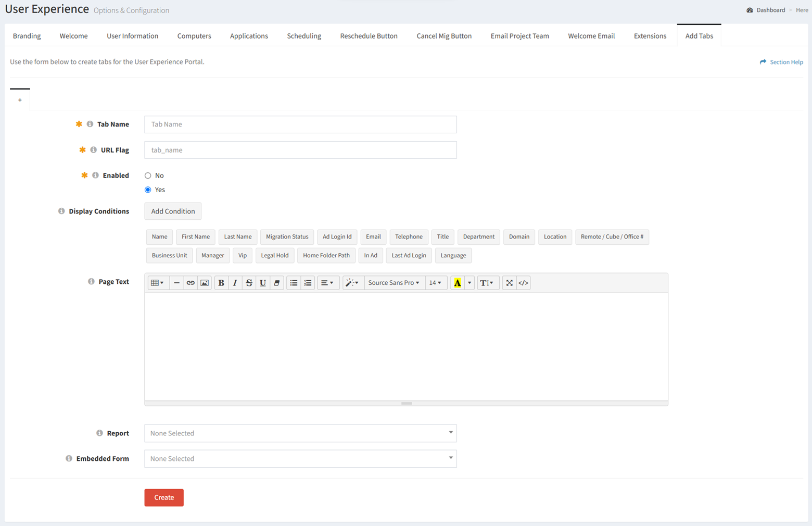Image resolution: width=812 pixels, height=526 pixels.
Task: Insert a horizontal rule in Page Text
Action: (x=176, y=283)
